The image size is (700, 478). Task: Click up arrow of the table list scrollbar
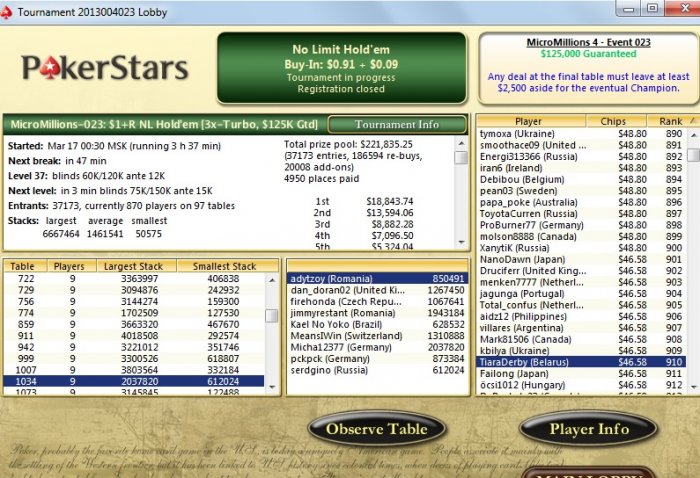click(272, 280)
